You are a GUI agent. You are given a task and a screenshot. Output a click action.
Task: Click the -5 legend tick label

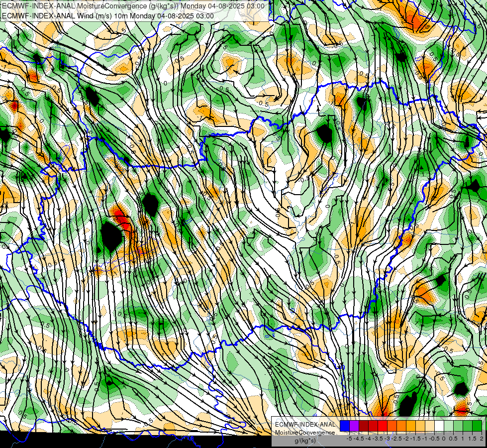[x=349, y=439]
